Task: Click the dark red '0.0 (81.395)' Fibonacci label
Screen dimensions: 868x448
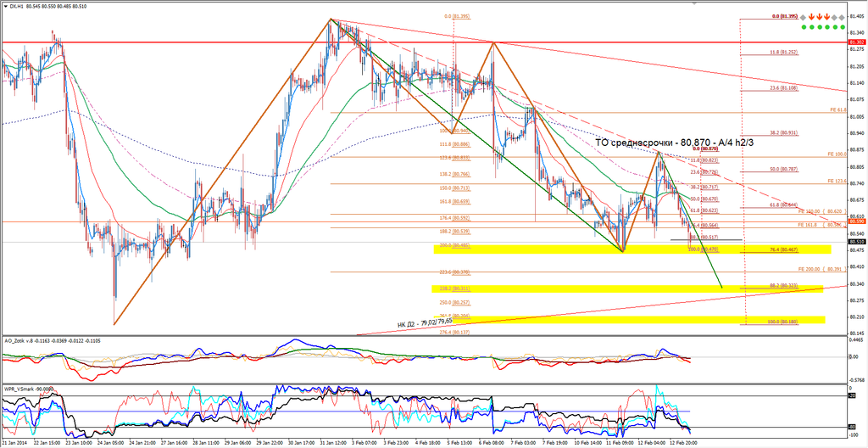Action: coord(784,18)
